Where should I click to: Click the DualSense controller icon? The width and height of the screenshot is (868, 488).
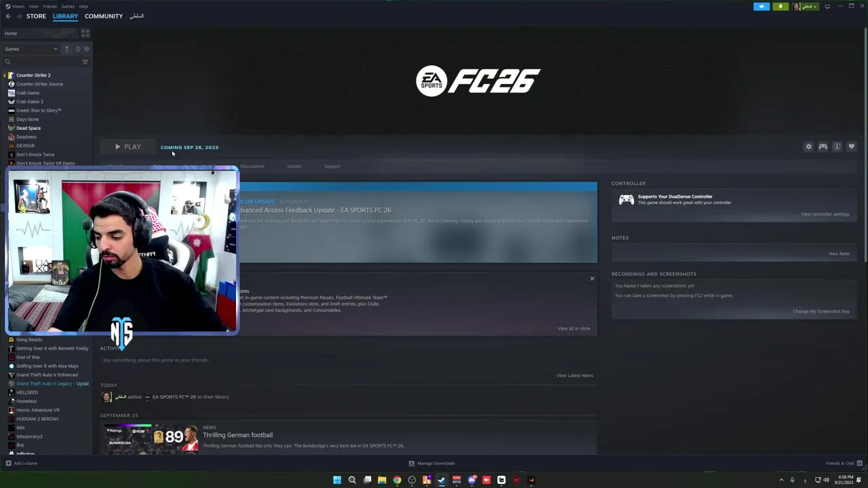(x=627, y=200)
